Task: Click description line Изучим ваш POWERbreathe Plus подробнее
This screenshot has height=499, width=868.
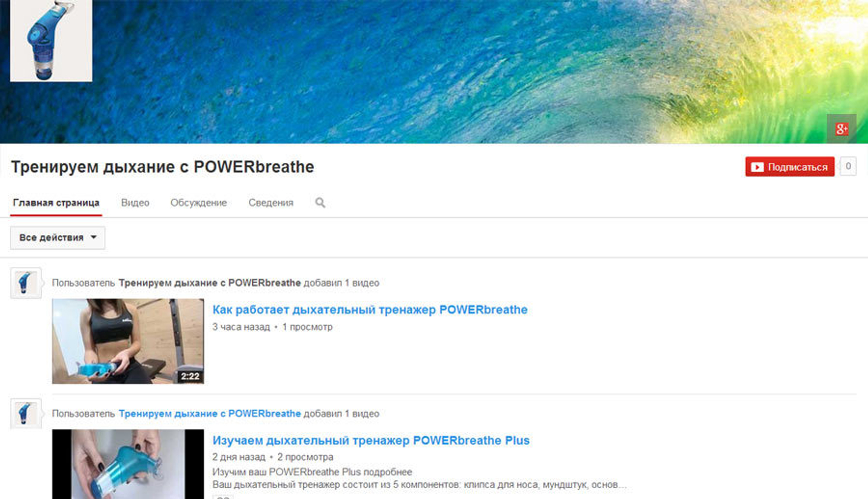Action: coord(312,472)
